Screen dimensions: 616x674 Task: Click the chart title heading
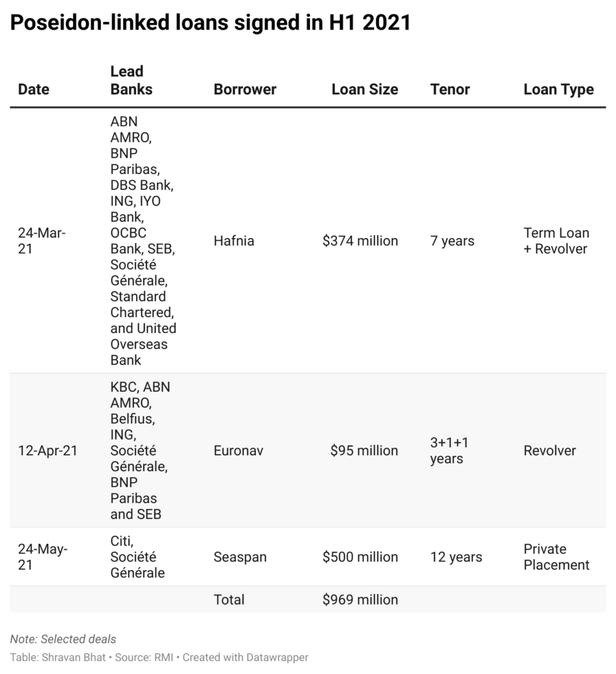click(210, 23)
